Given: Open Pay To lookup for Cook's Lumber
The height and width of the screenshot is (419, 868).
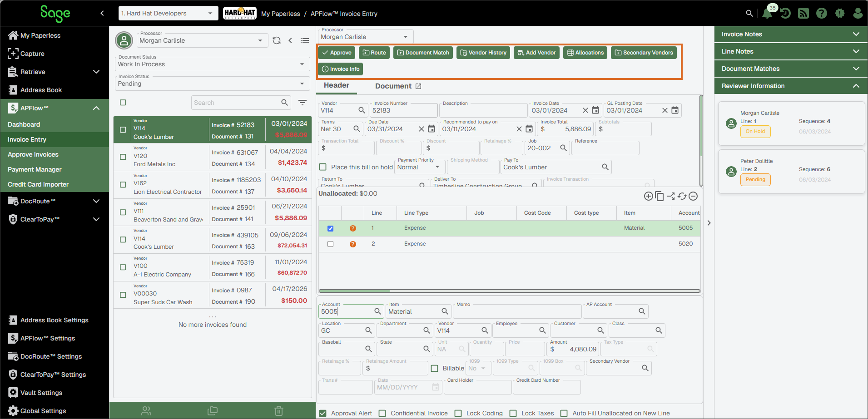Looking at the screenshot, I should (605, 167).
